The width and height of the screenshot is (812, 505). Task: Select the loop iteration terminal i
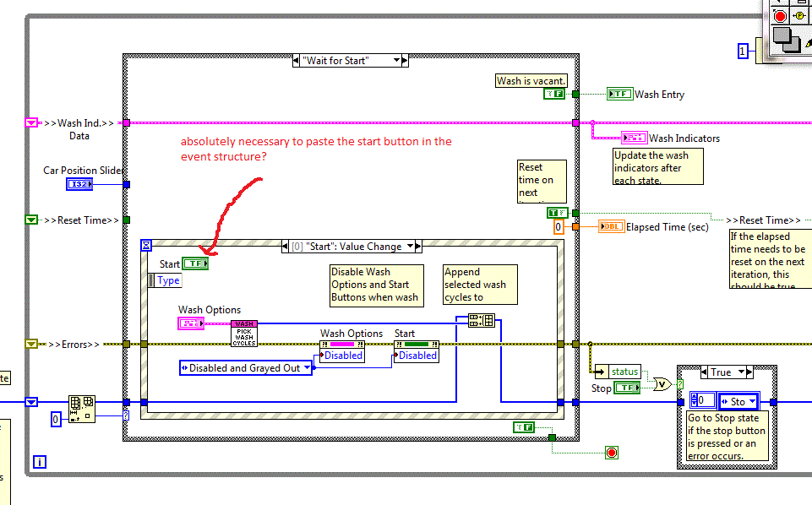click(40, 462)
